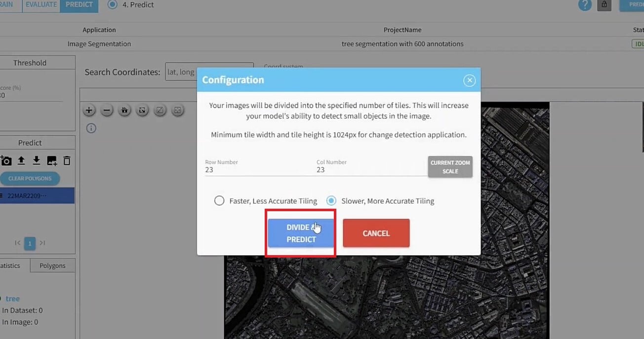Screen dimensions: 644x339
Task: Click the blue help question mark icon
Action: pos(585,5)
